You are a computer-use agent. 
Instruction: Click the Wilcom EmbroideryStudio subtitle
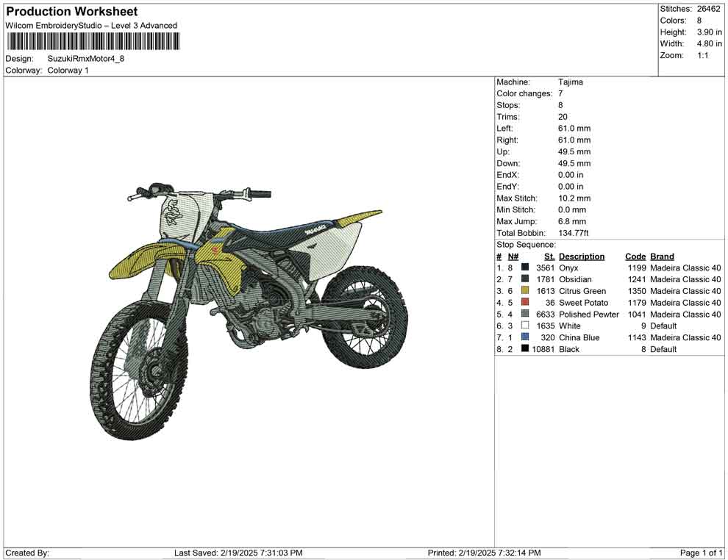point(91,26)
